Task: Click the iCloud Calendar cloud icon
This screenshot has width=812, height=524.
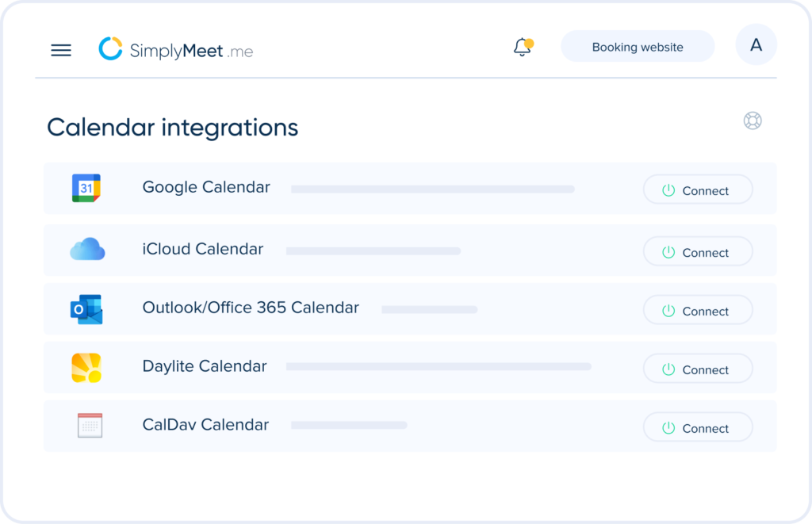Action: click(x=87, y=249)
